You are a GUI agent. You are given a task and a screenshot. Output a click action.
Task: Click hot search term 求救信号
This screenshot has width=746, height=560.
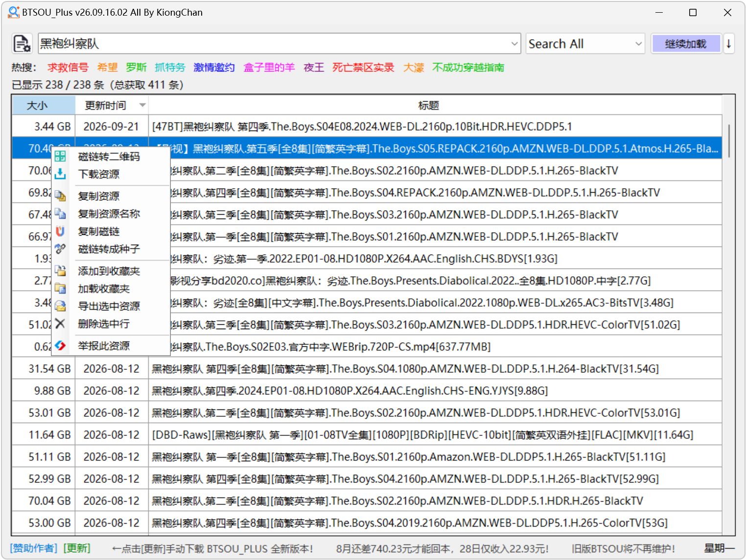tap(68, 67)
